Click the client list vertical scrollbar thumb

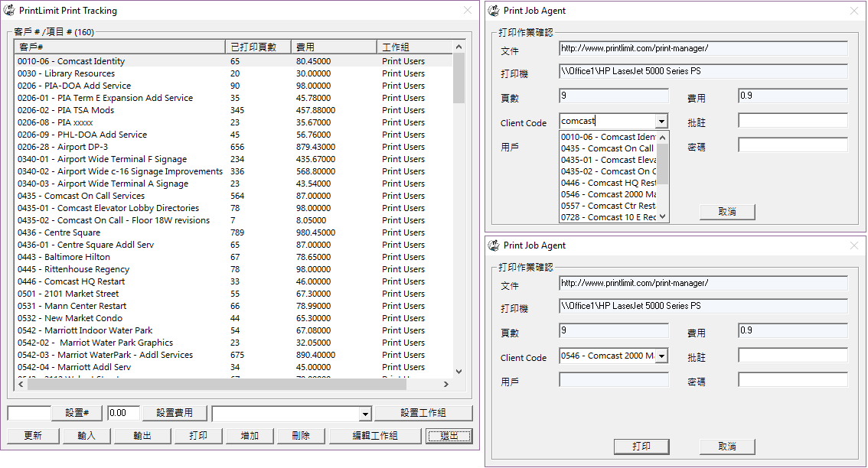click(459, 78)
